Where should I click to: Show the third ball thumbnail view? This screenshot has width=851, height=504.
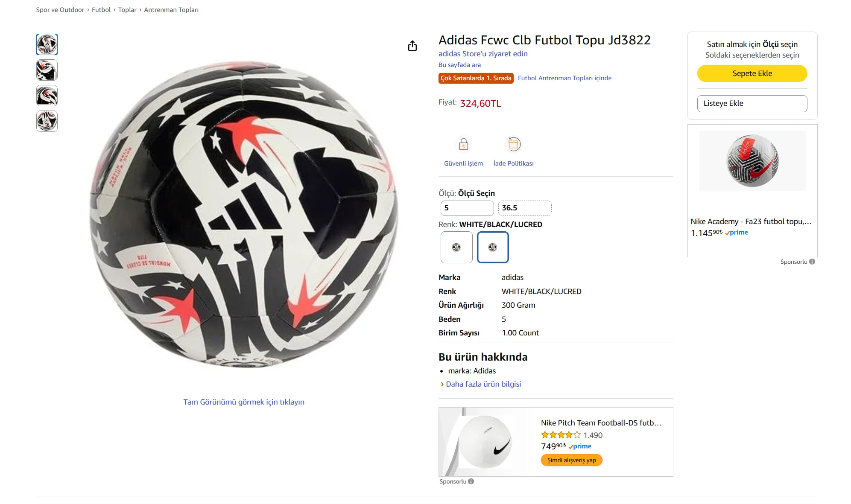[47, 96]
